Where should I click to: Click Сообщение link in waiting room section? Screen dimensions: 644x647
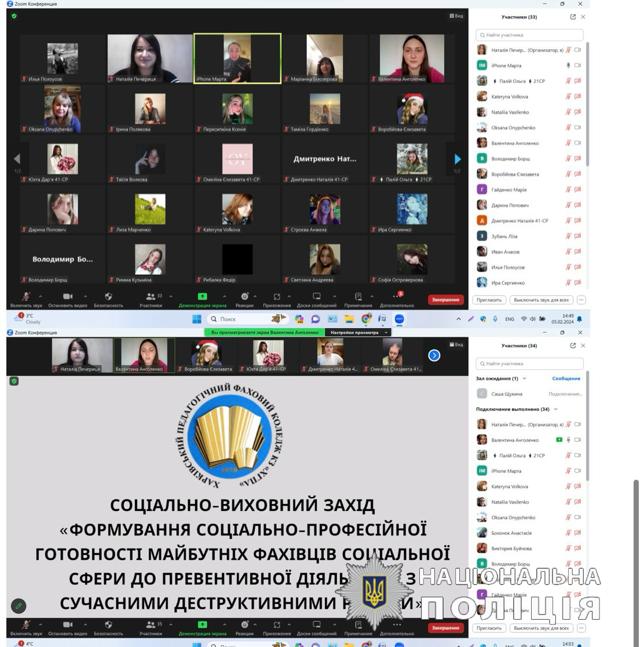(x=566, y=378)
